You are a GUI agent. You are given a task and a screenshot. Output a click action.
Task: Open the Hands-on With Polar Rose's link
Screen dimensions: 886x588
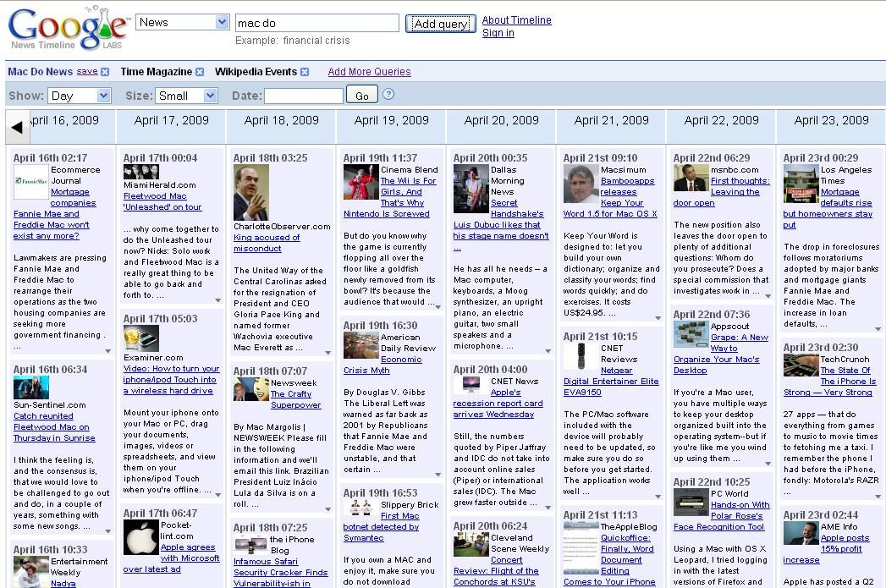tap(722, 516)
